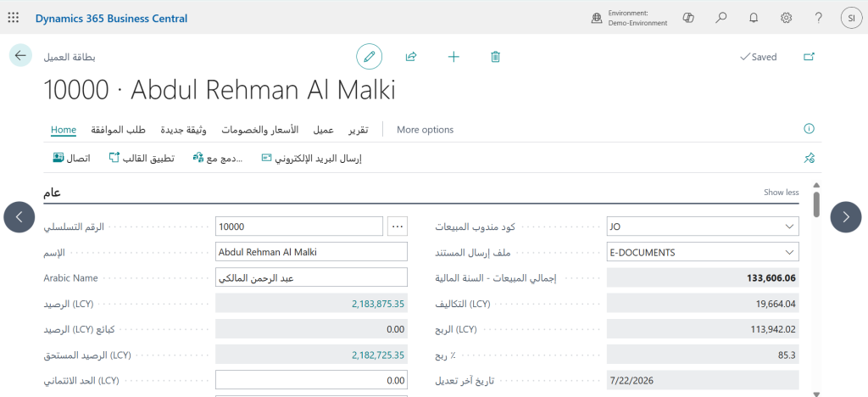Click the Arabic Name input field
This screenshot has height=397, width=868.
pyautogui.click(x=311, y=278)
